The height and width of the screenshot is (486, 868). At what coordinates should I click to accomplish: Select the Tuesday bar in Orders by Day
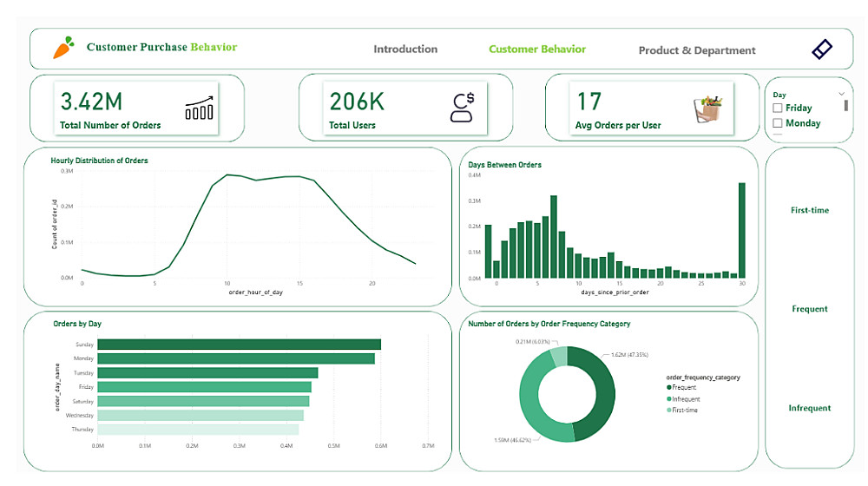207,372
